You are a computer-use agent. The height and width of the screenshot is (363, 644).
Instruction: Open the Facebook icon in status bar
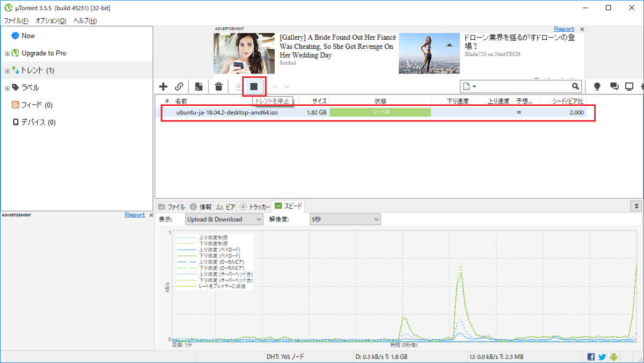(591, 357)
